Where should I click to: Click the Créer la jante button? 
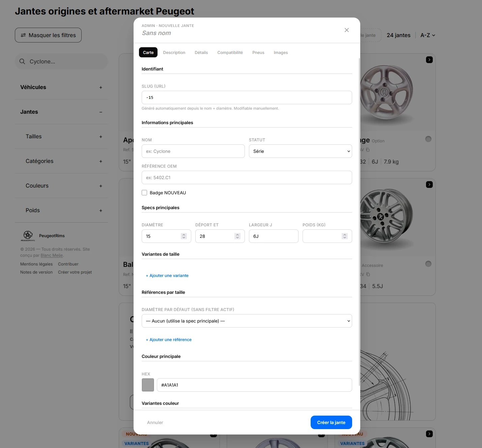coord(331,422)
